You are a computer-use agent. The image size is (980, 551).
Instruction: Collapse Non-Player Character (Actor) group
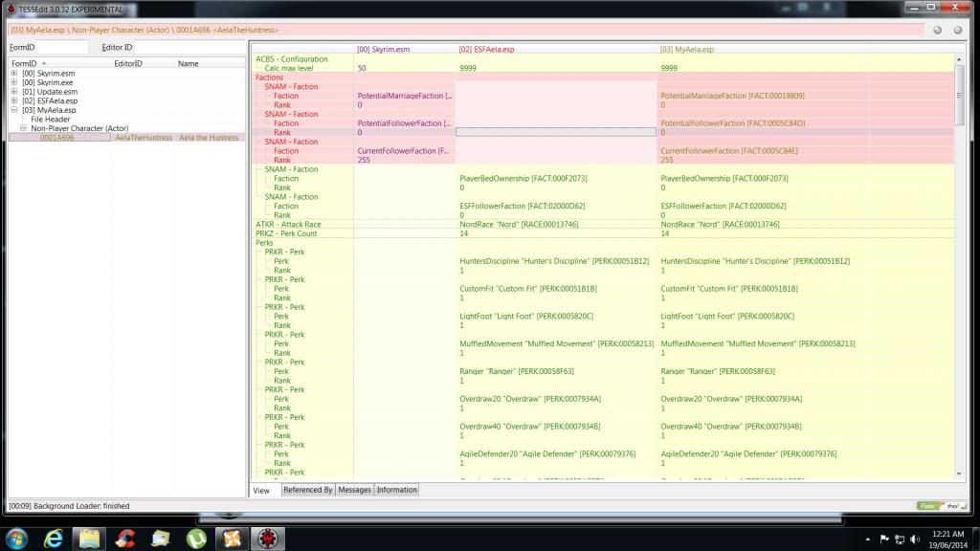(24, 128)
